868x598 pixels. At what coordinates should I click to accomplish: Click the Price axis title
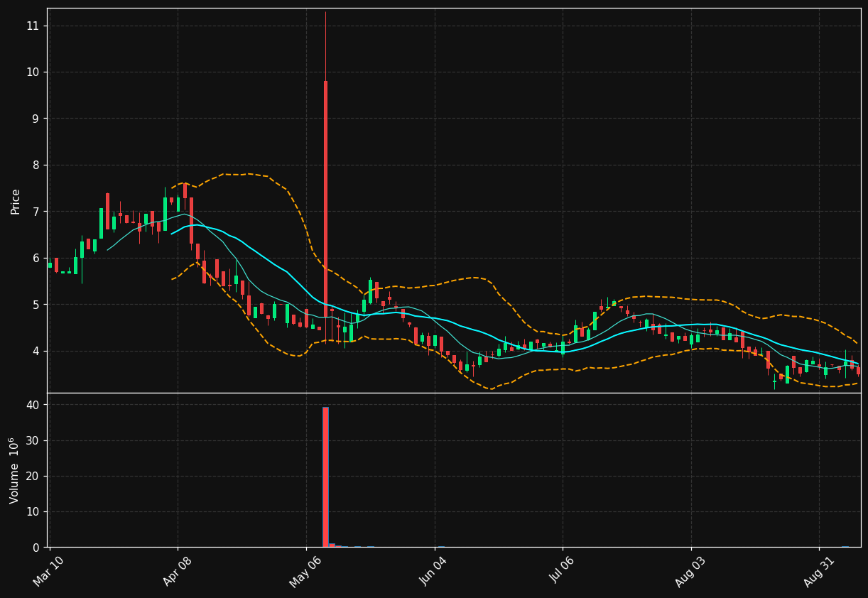point(16,201)
